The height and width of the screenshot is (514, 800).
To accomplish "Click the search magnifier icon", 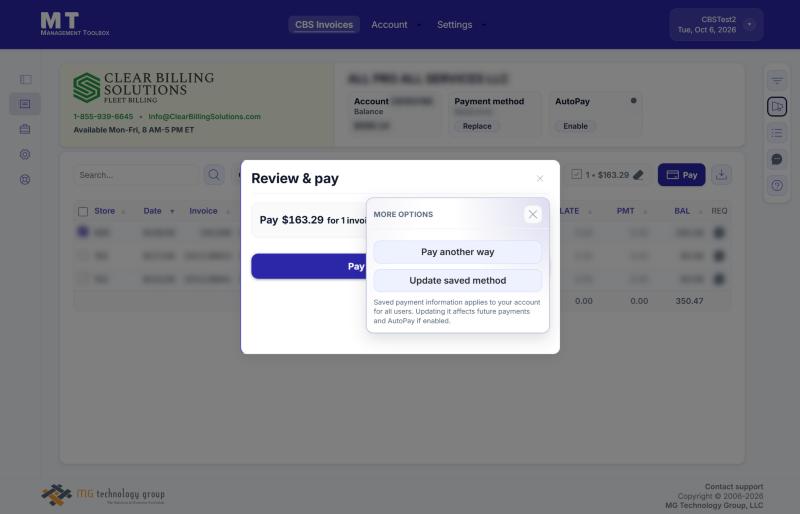I will pyautogui.click(x=214, y=175).
